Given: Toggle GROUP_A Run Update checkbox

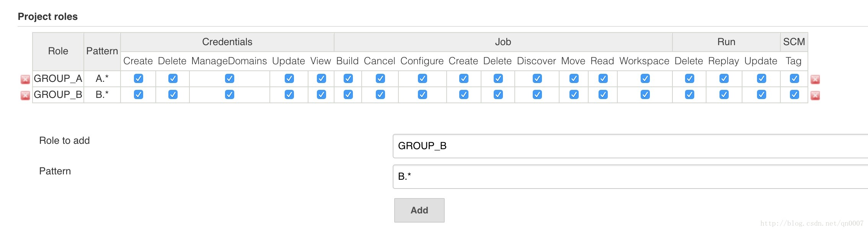Looking at the screenshot, I should (x=762, y=78).
